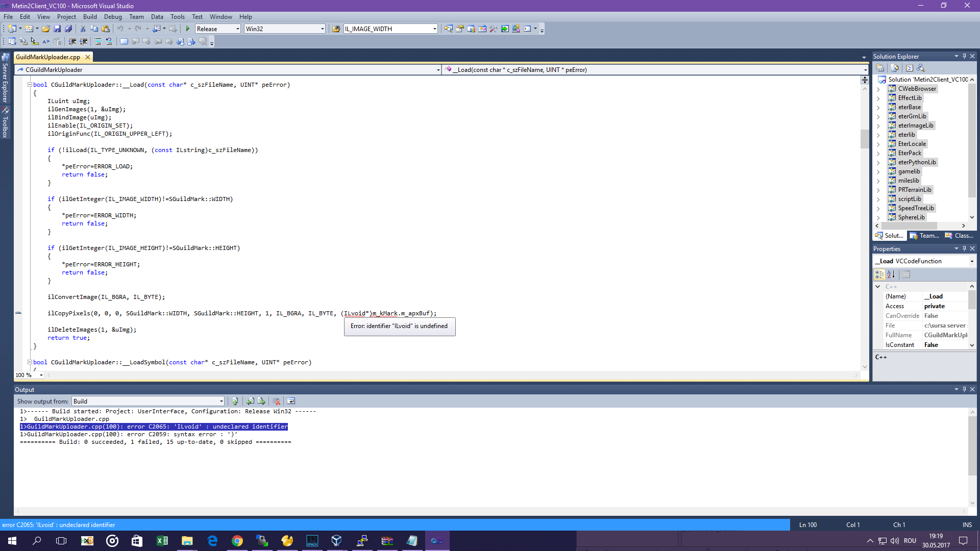Image resolution: width=980 pixels, height=551 pixels.
Task: Click the Cut scissors icon
Action: click(x=83, y=29)
